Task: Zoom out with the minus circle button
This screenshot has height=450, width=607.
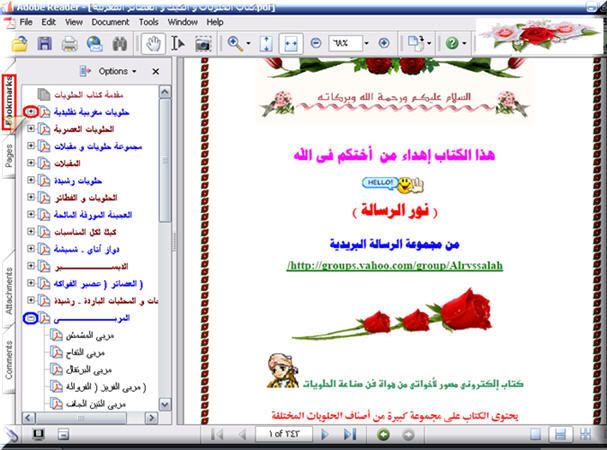Action: pyautogui.click(x=316, y=43)
